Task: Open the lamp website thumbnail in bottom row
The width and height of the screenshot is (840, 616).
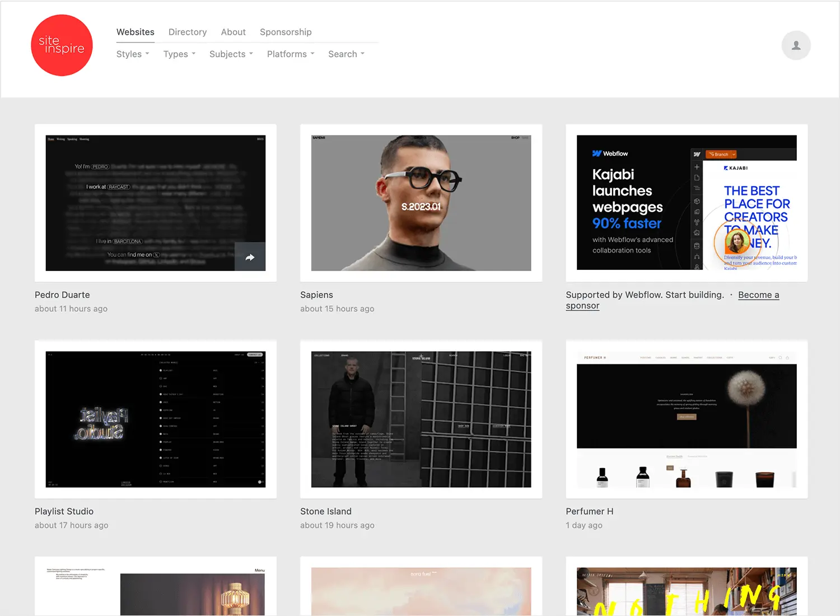Action: pos(156,591)
